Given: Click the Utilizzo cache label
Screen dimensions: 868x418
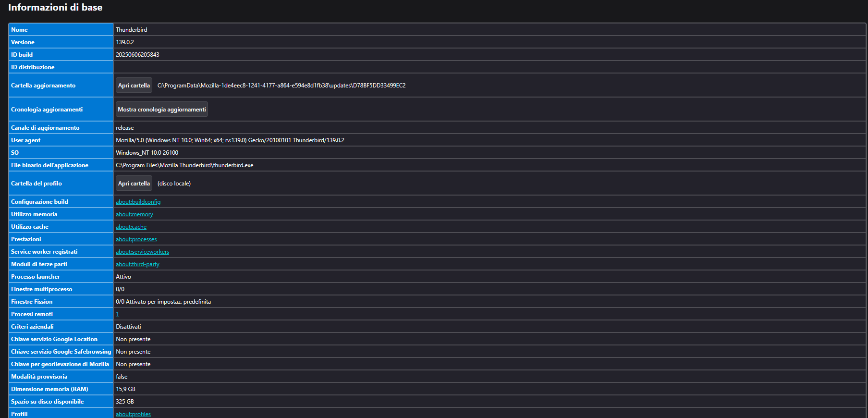Looking at the screenshot, I should click(30, 227).
